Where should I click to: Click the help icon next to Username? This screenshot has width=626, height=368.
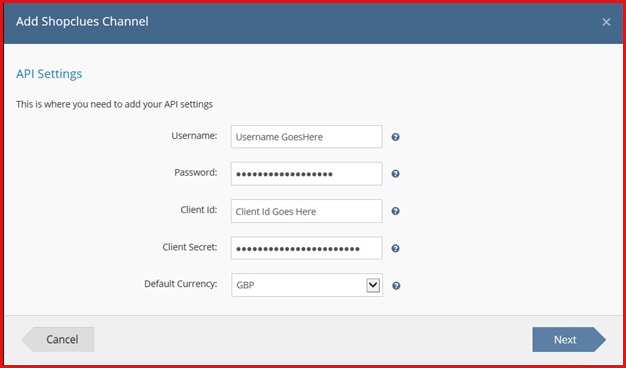[395, 137]
